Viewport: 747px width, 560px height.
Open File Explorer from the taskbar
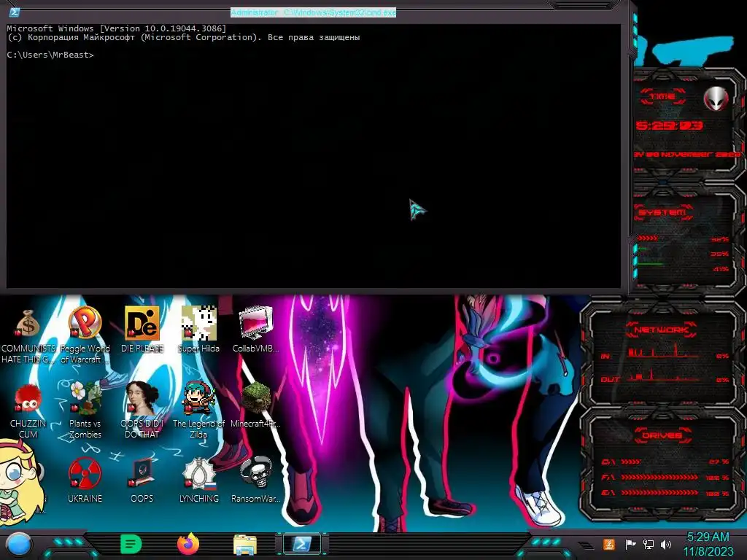click(245, 544)
